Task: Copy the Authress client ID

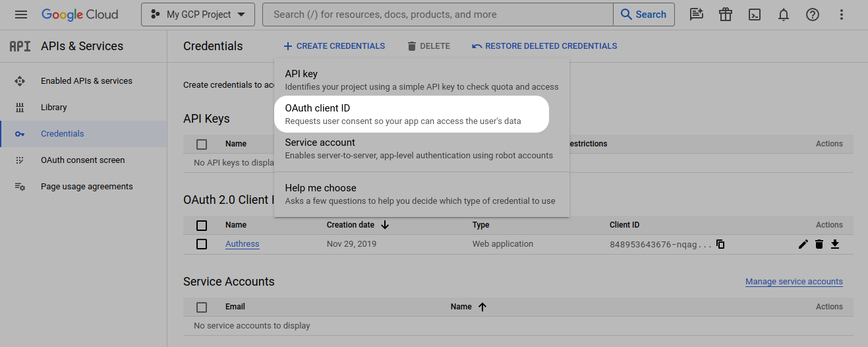Action: [720, 244]
